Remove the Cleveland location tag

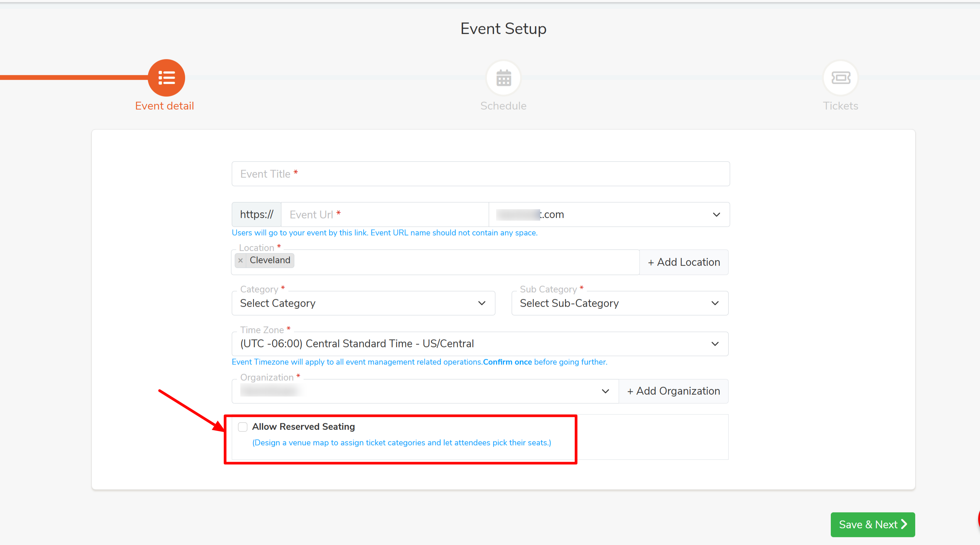click(240, 261)
